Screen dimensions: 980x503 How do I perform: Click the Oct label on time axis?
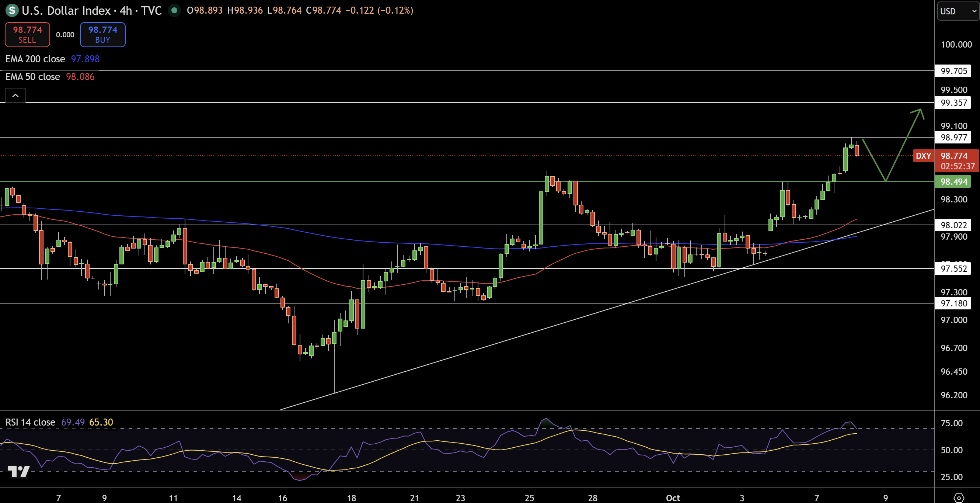point(673,498)
